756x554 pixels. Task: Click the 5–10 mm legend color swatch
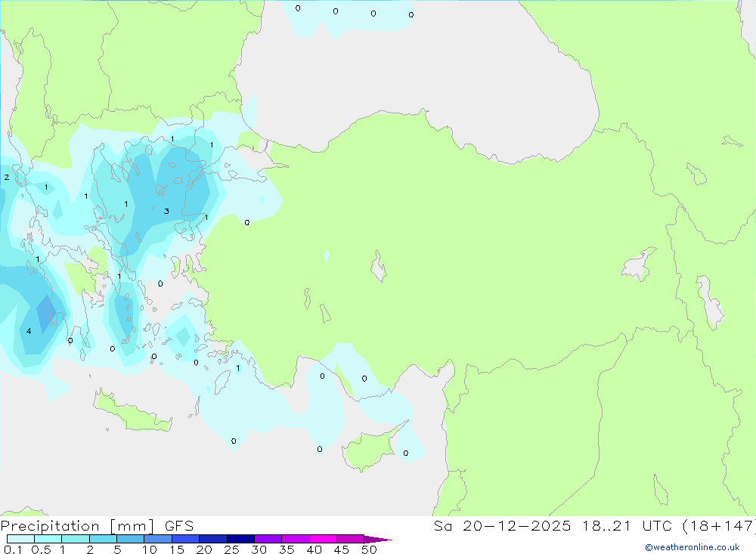tap(131, 539)
